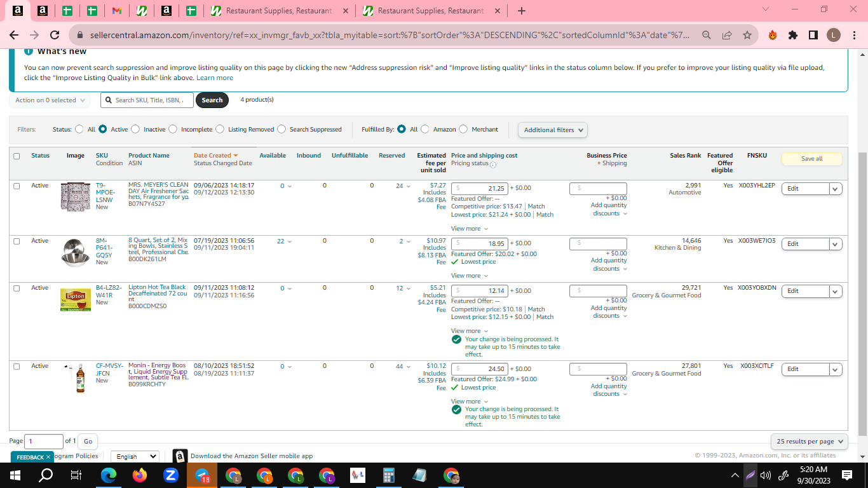Select the Listing Removed status filter
Screen dimensions: 868x488
[220, 129]
